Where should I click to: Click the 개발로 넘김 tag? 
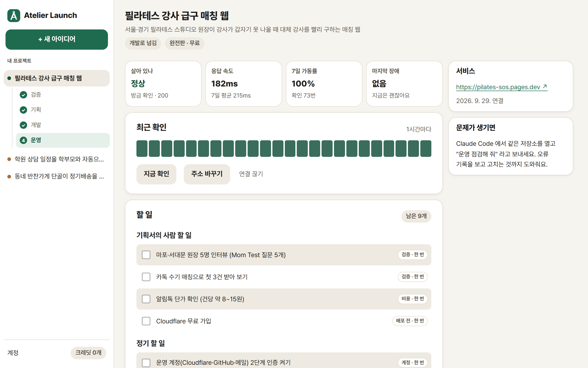[143, 43]
